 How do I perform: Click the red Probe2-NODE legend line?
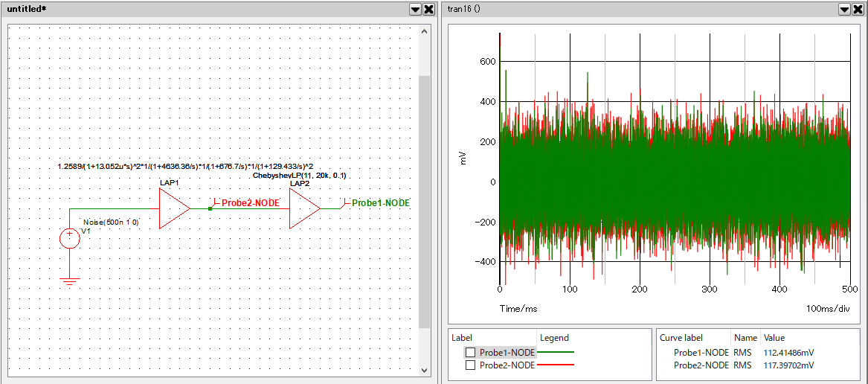point(556,365)
